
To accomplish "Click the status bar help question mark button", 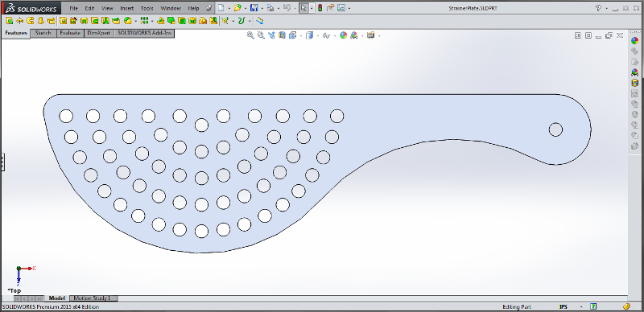I will (593, 306).
